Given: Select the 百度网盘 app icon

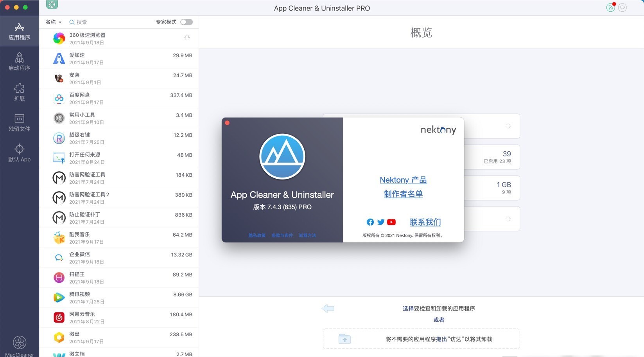Looking at the screenshot, I should coord(59,98).
